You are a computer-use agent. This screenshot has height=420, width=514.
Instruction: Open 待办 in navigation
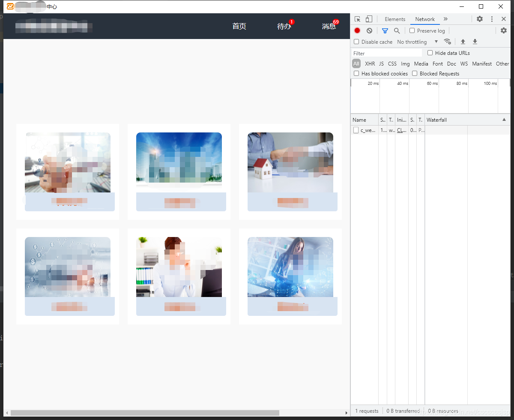coord(284,26)
